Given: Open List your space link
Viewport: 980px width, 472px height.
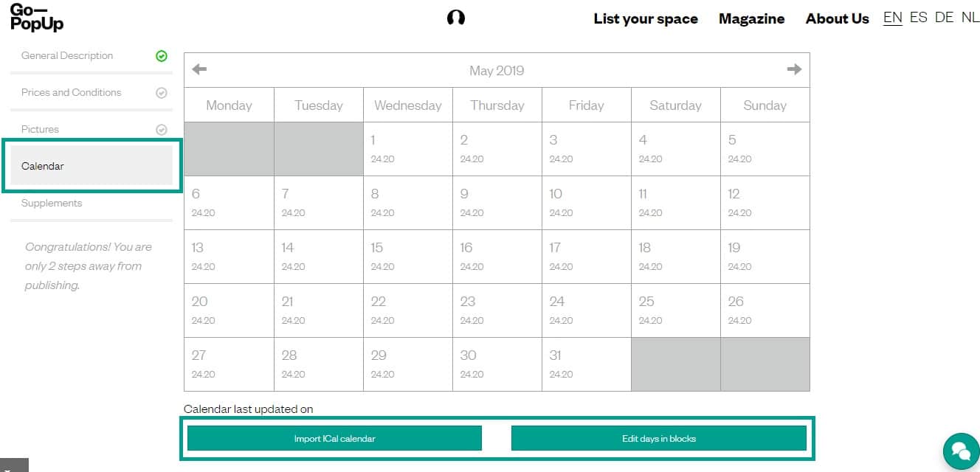Looking at the screenshot, I should click(646, 19).
